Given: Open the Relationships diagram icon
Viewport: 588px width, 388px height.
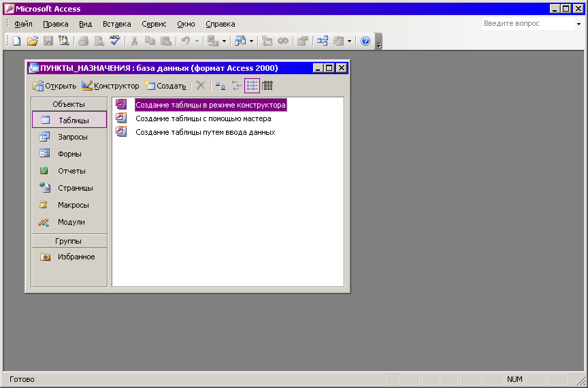Looking at the screenshot, I should click(323, 41).
